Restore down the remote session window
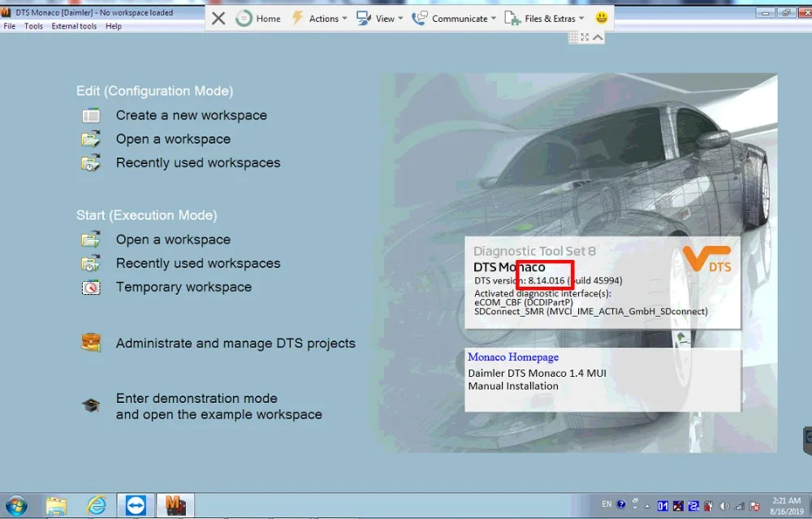812x519 pixels. coord(785,12)
